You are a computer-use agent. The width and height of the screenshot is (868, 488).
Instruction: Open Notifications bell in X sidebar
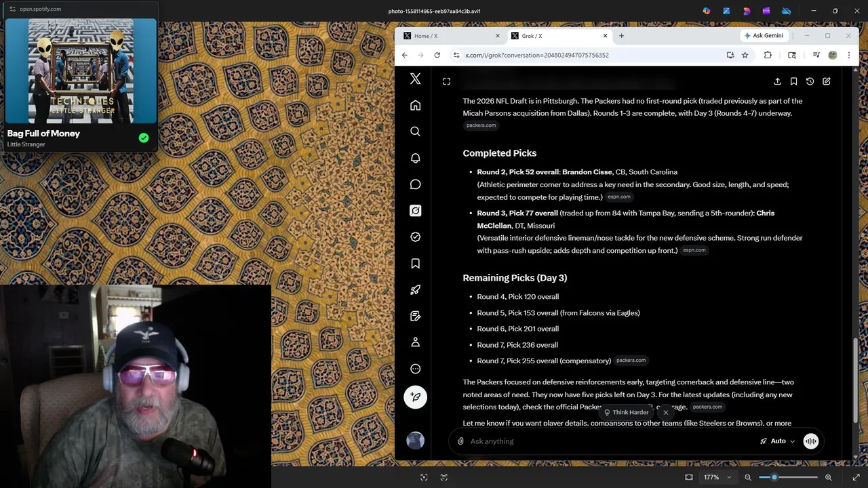point(415,158)
